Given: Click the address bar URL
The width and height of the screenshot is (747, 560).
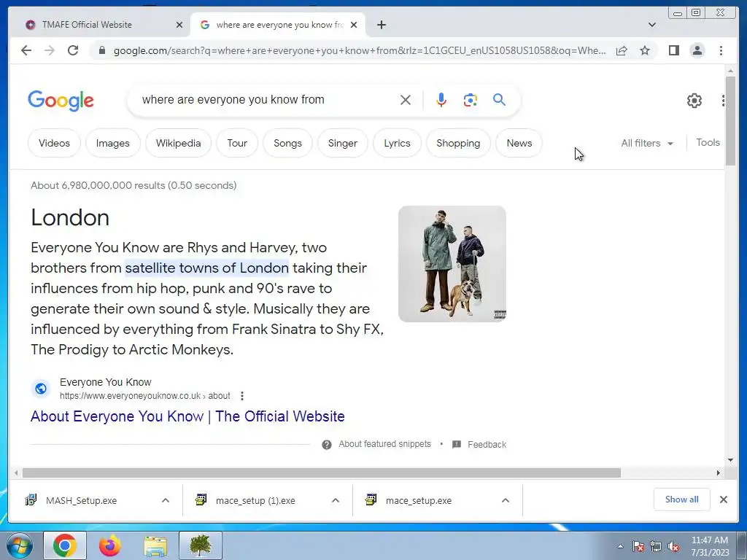Looking at the screenshot, I should pyautogui.click(x=360, y=50).
